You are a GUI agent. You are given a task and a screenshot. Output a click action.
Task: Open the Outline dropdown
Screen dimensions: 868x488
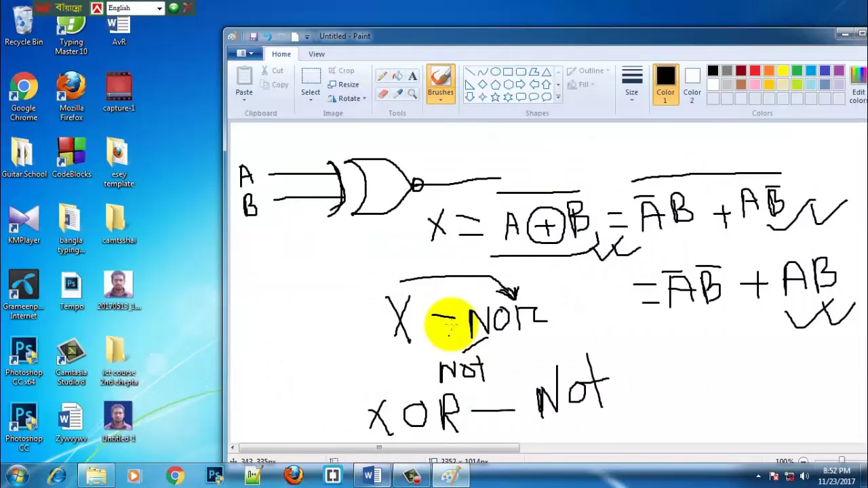589,70
